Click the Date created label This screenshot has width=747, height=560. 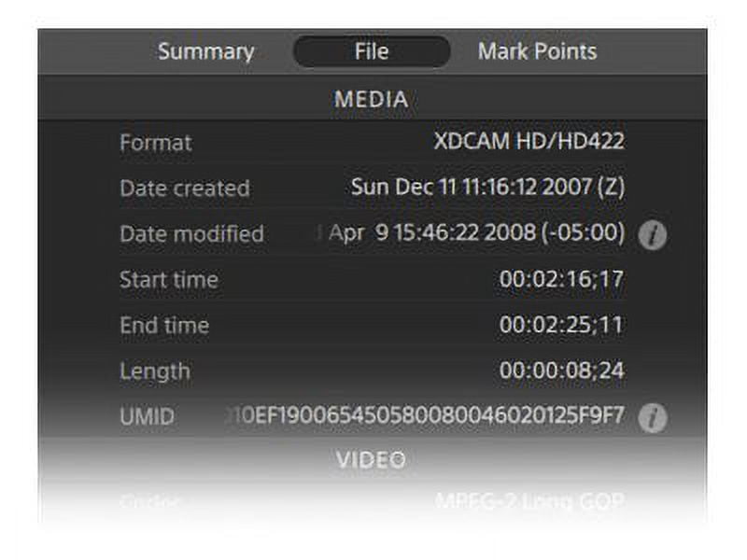[185, 189]
